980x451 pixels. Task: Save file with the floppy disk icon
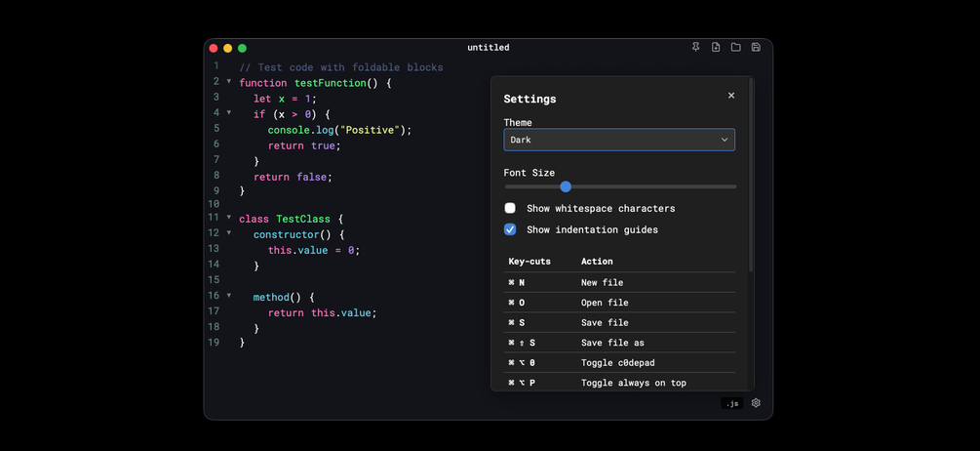[x=756, y=47]
